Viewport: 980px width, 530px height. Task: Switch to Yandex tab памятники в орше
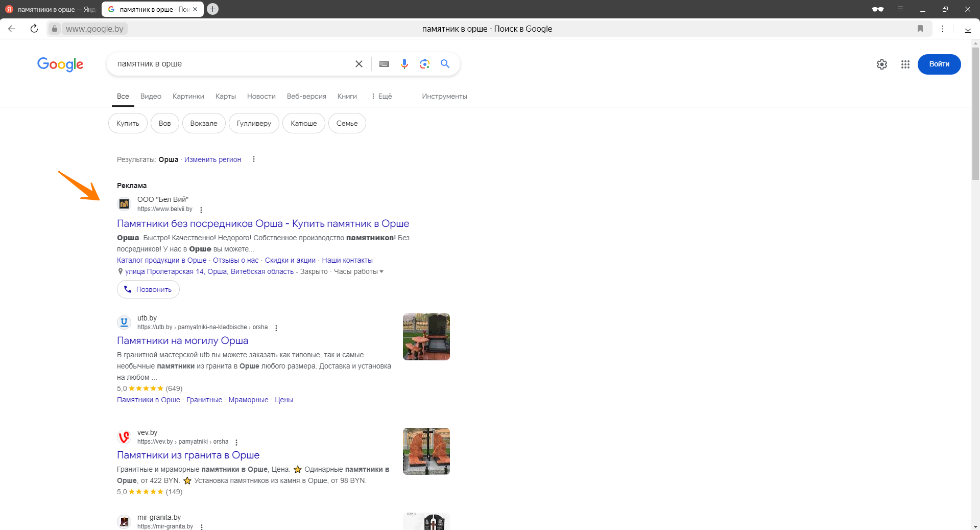point(50,9)
